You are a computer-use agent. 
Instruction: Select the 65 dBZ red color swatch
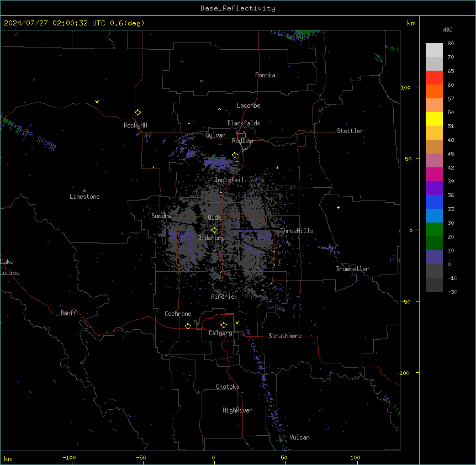[x=434, y=78]
